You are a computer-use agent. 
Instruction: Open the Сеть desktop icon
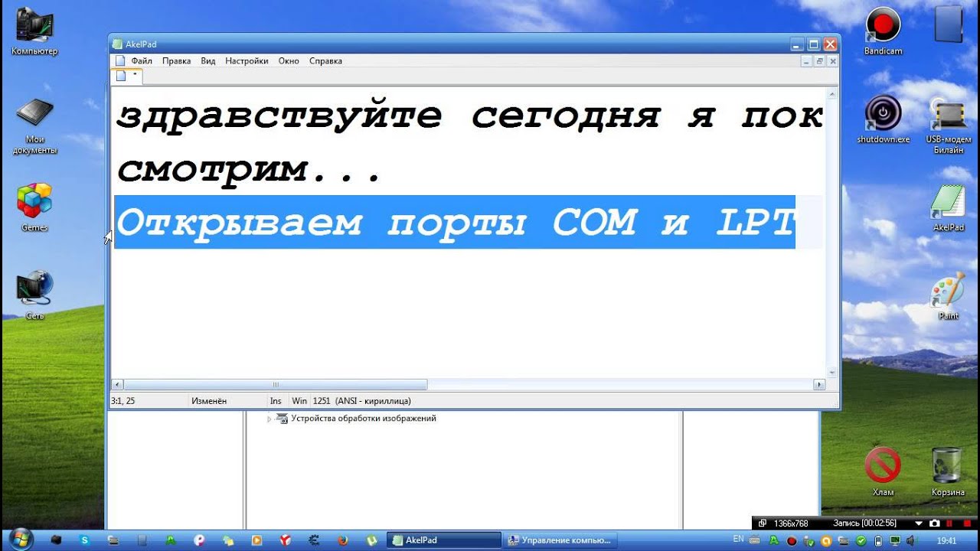point(34,295)
